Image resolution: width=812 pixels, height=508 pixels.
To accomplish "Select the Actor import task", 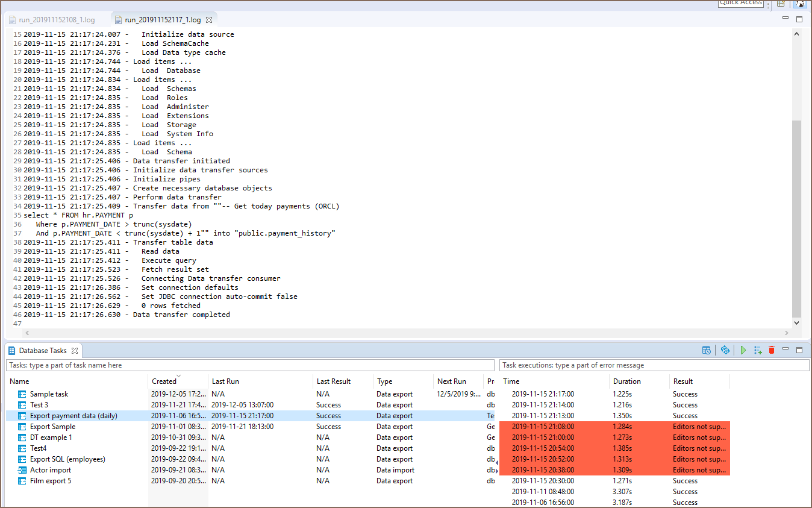I will click(51, 470).
